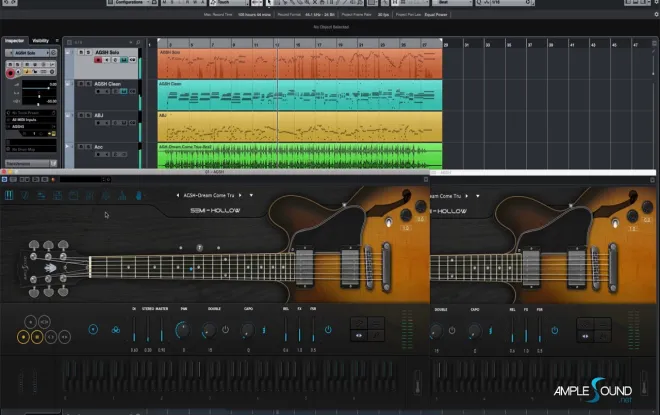Open the third icon in the Ample panel row

[x=41, y=195]
